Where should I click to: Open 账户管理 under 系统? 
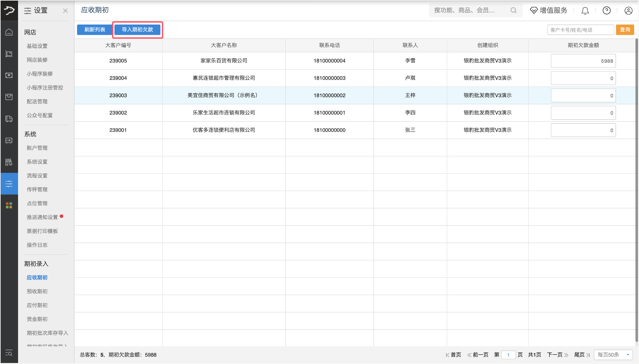point(36,148)
